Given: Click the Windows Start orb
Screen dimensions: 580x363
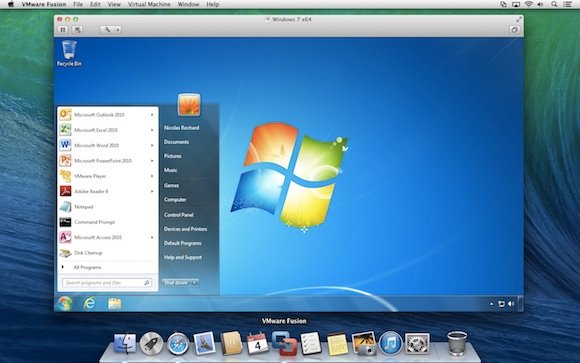Looking at the screenshot, I should (x=64, y=303).
